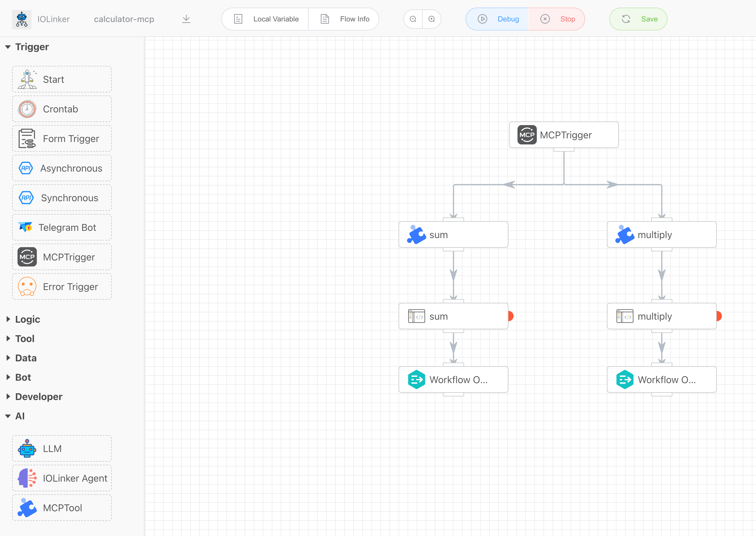
Task: Click the zoom out magnifier icon
Action: (413, 19)
